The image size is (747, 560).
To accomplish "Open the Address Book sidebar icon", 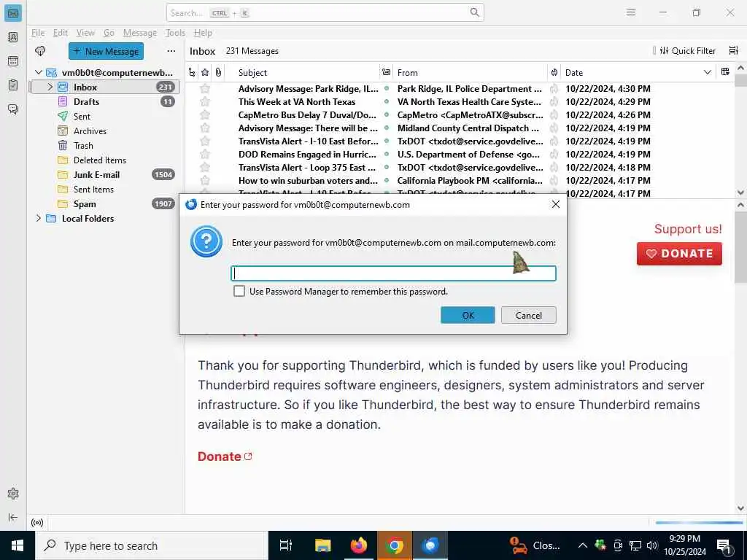I will pos(13,37).
